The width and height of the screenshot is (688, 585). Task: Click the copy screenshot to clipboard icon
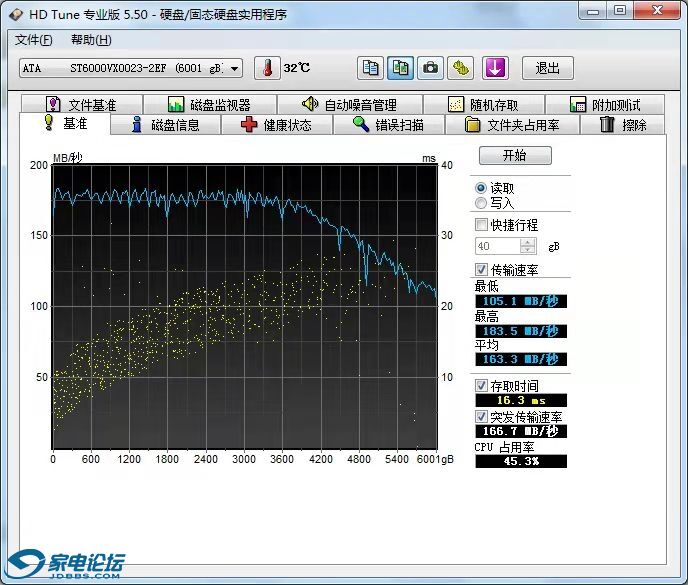400,68
